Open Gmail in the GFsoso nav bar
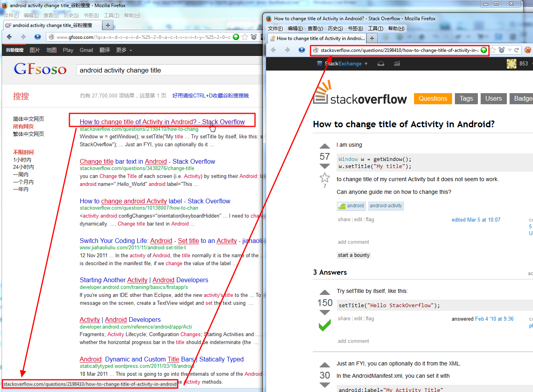 point(86,50)
